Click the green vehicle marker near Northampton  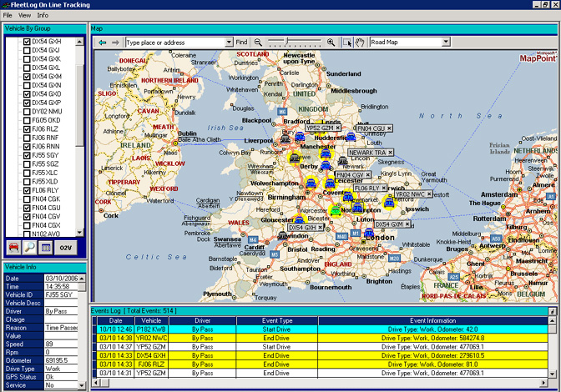click(336, 211)
